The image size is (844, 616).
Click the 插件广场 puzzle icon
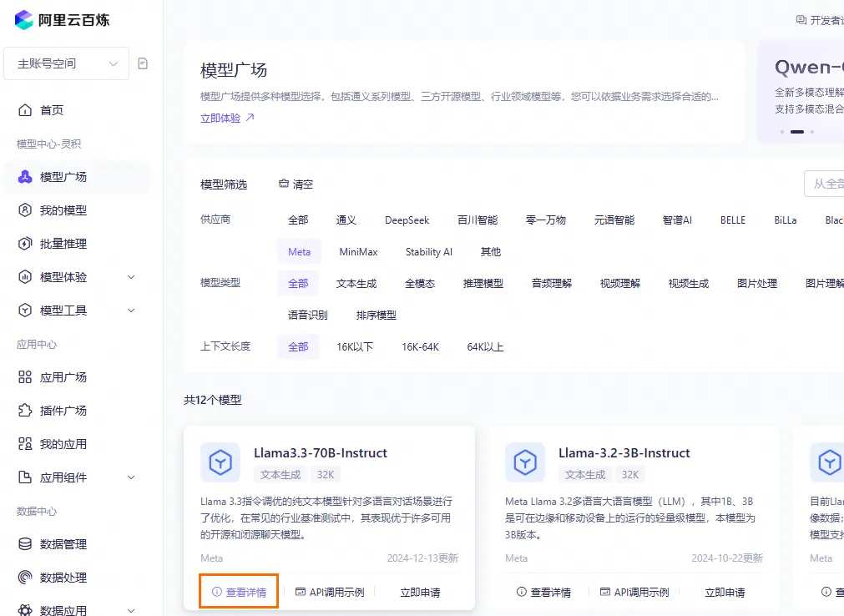pos(25,411)
